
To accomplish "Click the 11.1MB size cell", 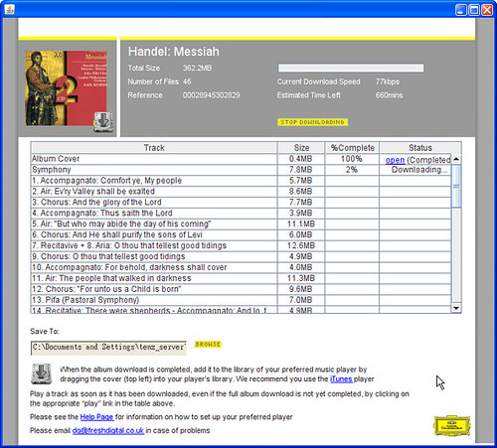I will coord(301,224).
